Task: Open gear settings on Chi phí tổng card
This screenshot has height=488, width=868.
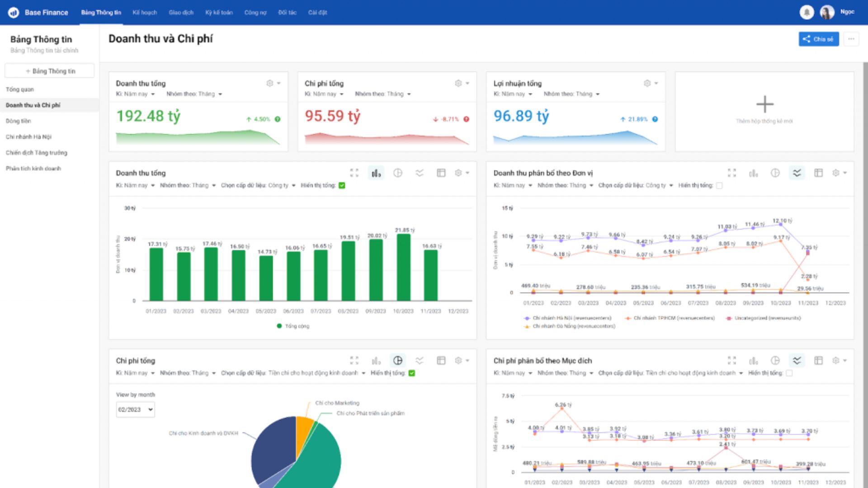Action: [x=458, y=83]
